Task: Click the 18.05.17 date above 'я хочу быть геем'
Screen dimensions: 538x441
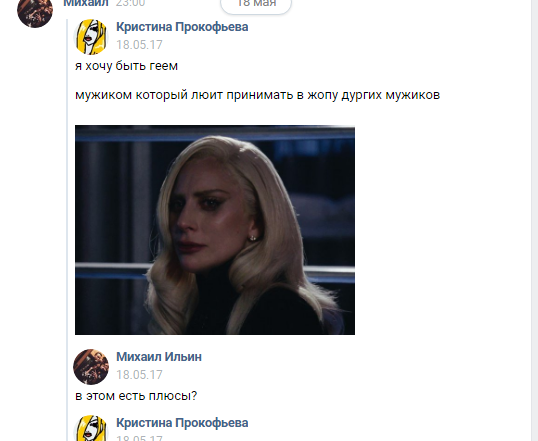Action: 139,45
